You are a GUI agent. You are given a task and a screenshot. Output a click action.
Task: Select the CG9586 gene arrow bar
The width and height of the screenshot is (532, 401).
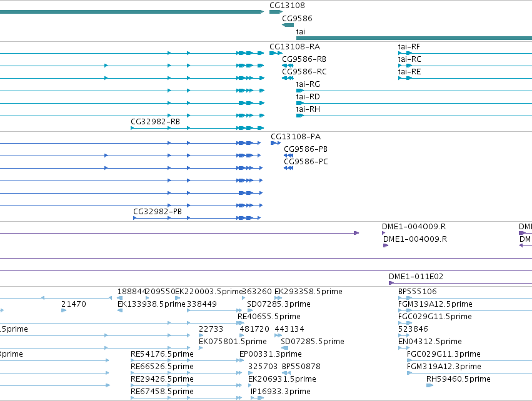(288, 25)
